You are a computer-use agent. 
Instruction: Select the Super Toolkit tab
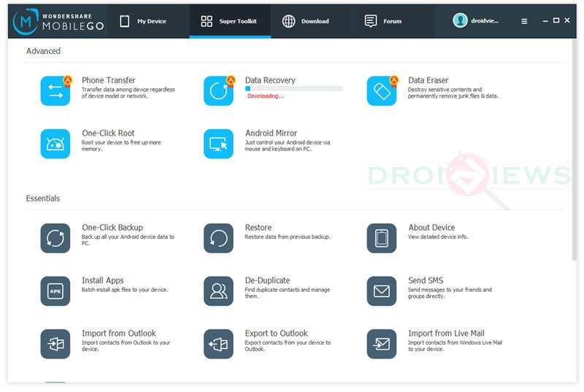point(230,21)
